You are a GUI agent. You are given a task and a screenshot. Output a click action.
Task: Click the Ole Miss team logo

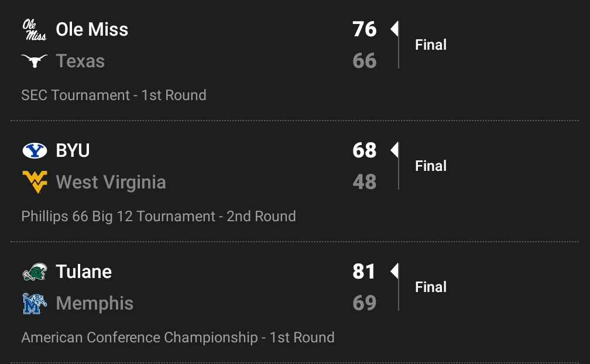pyautogui.click(x=34, y=30)
